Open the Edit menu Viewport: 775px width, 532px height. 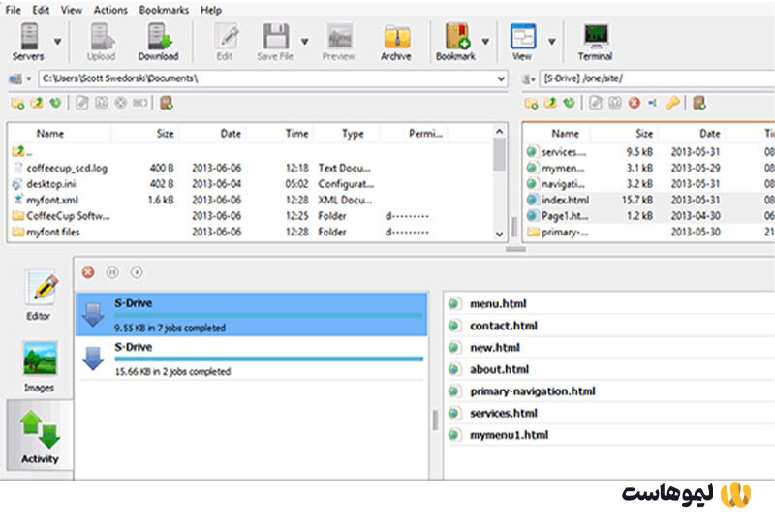41,10
